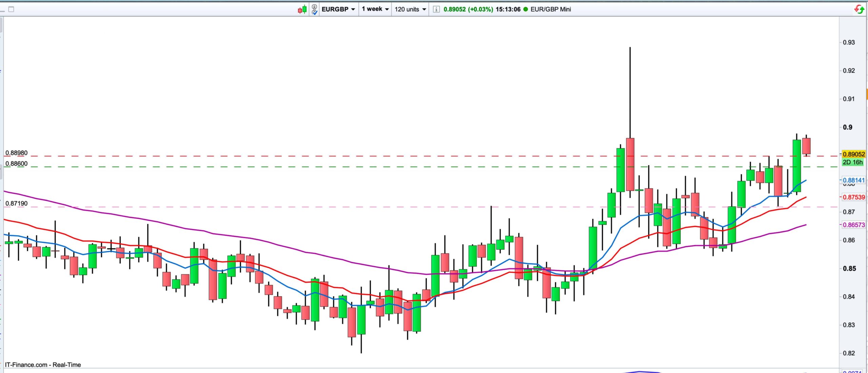Open the EURGBP symbol dropdown

[338, 10]
